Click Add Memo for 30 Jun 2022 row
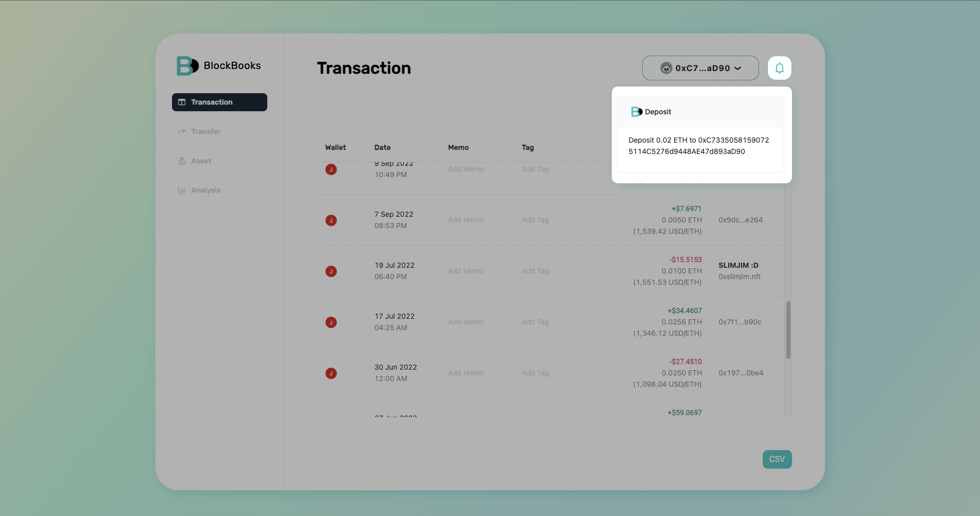 coord(466,373)
